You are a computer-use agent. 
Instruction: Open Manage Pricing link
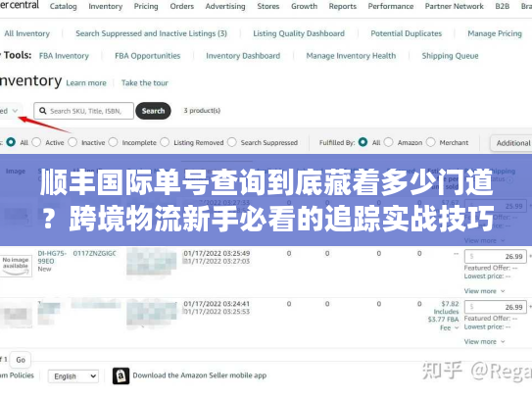click(x=495, y=33)
